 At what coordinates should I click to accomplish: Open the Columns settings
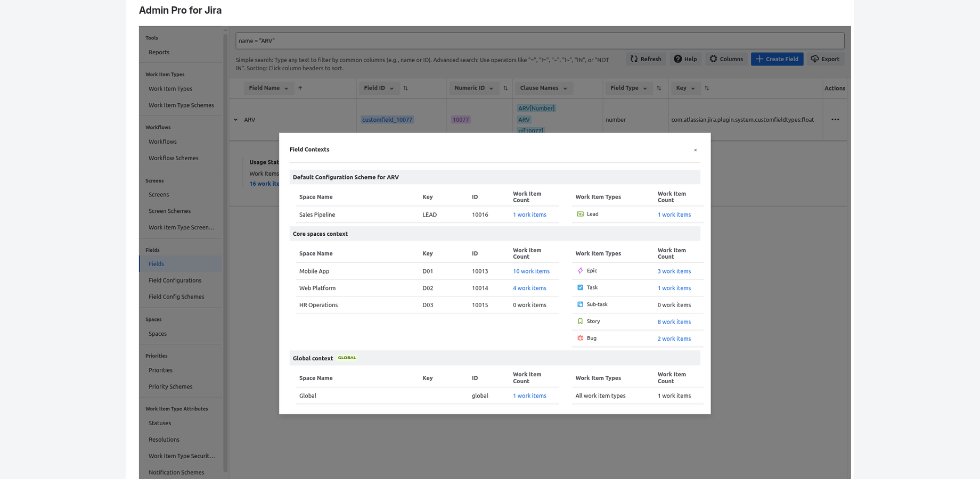[726, 59]
